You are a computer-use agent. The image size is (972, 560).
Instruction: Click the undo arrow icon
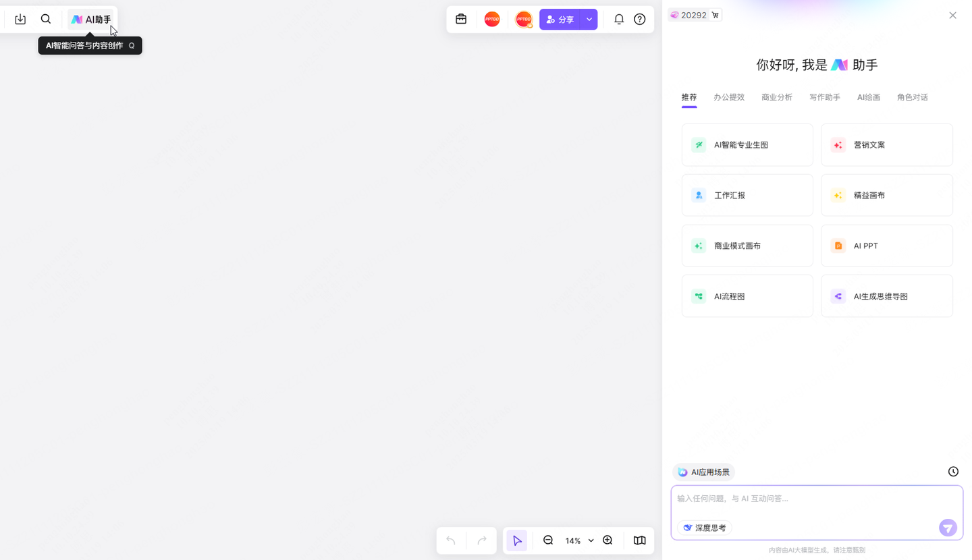451,540
